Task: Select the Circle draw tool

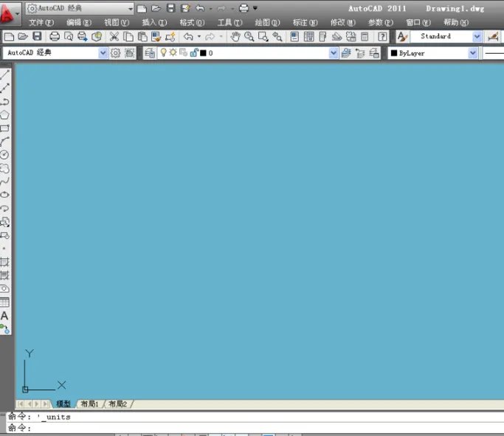Action: tap(5, 154)
